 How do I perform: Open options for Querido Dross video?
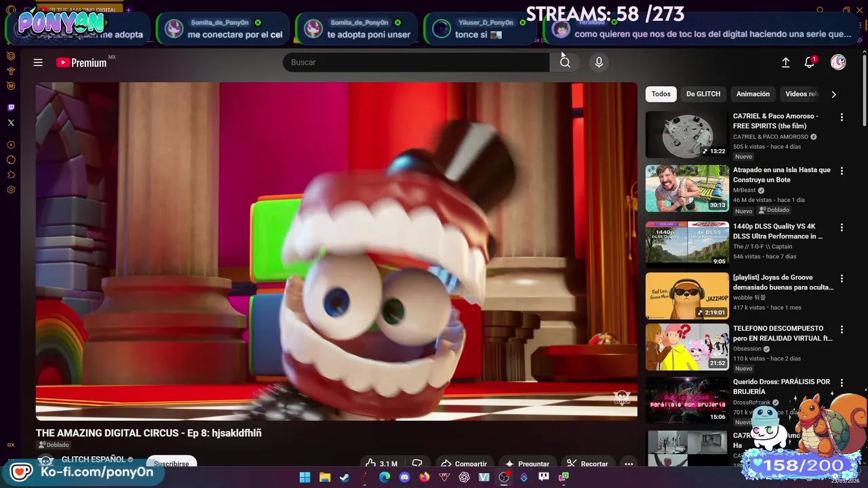(x=842, y=383)
